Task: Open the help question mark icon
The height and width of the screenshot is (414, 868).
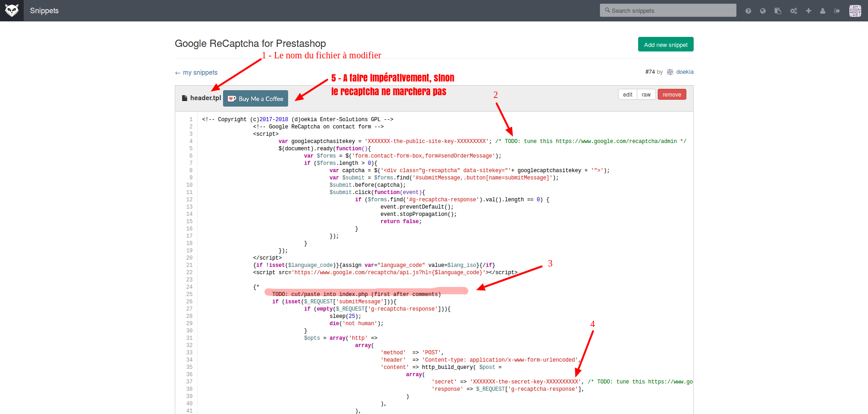Action: click(748, 11)
